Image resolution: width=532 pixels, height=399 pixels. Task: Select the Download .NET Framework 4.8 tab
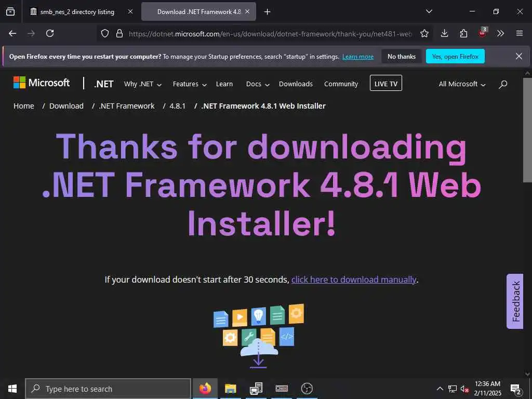tap(198, 11)
